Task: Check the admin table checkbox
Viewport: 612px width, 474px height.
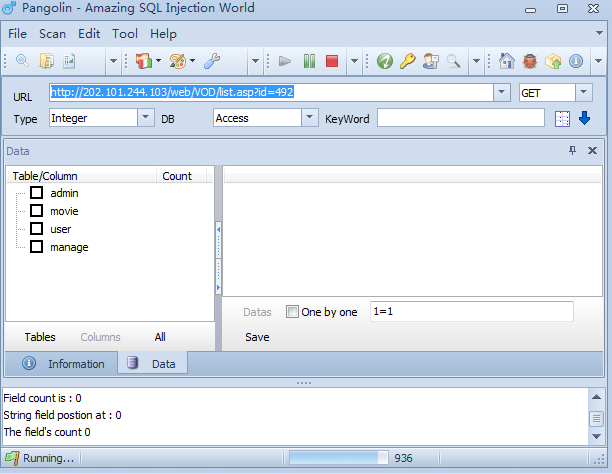Action: pos(37,192)
